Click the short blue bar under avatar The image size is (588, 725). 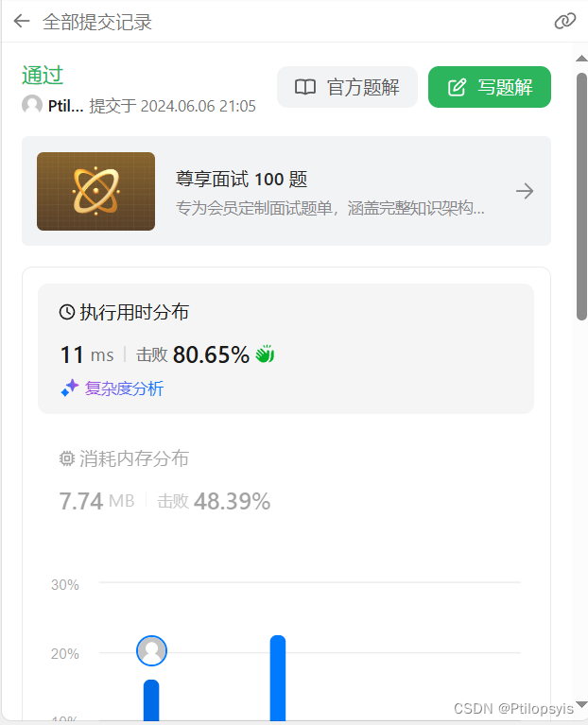pos(151,700)
